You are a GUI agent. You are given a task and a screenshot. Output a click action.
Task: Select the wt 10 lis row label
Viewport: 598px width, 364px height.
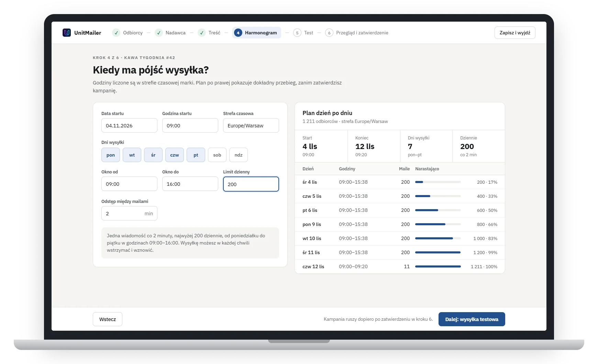312,238
